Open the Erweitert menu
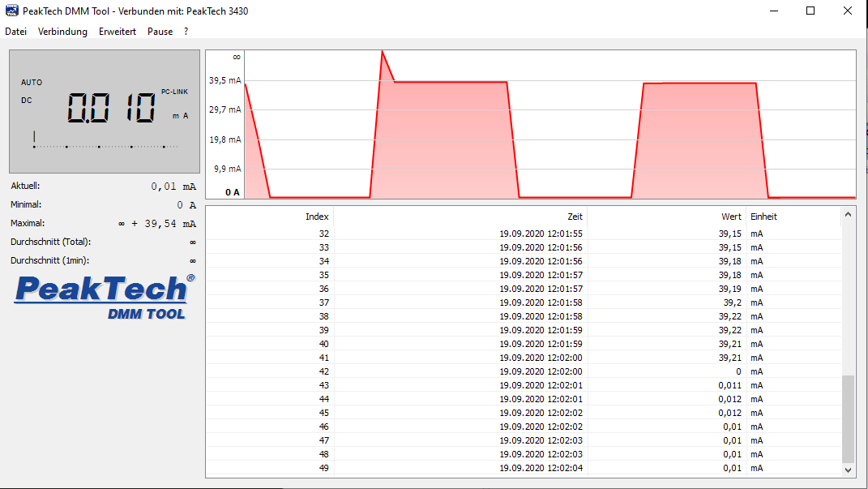Image resolution: width=868 pixels, height=489 pixels. [117, 32]
